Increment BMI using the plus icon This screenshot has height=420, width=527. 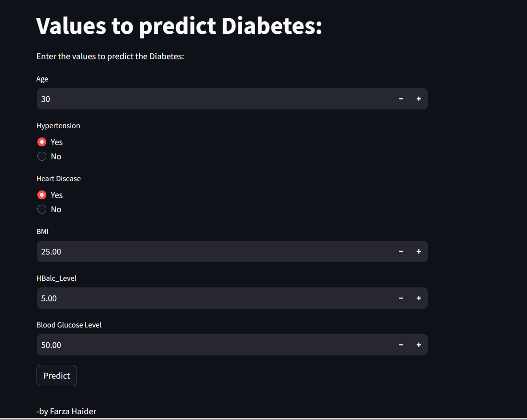click(x=418, y=251)
